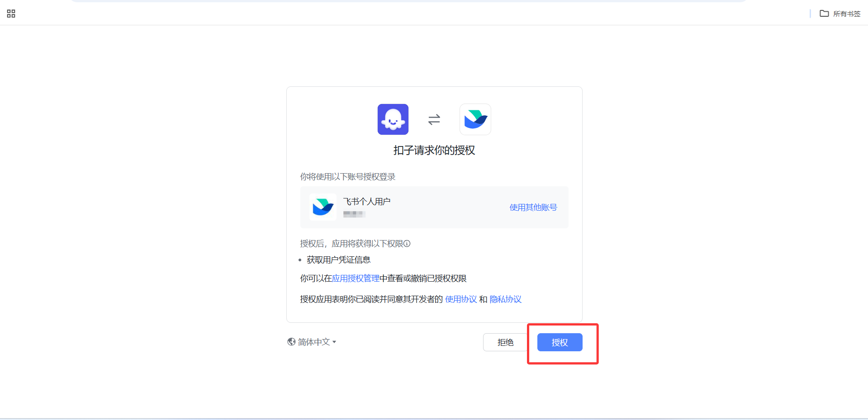Click the Coze ghost app icon
Image resolution: width=868 pixels, height=420 pixels.
pyautogui.click(x=393, y=119)
